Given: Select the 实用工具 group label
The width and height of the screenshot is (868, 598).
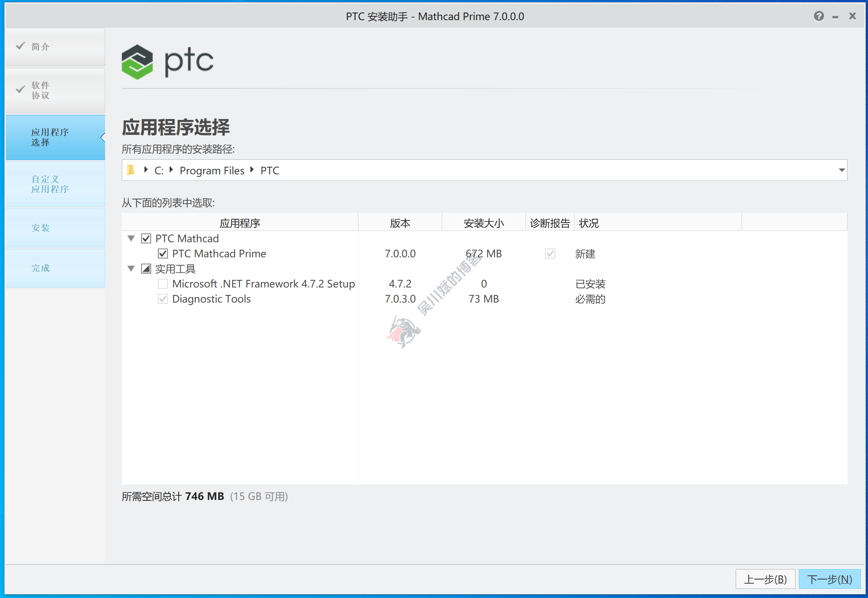Looking at the screenshot, I should (x=175, y=269).
